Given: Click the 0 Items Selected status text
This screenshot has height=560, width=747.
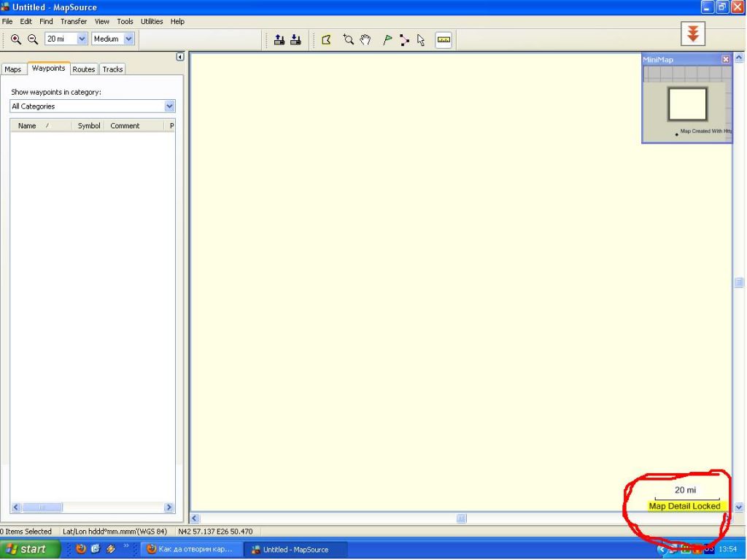Looking at the screenshot, I should (26, 532).
